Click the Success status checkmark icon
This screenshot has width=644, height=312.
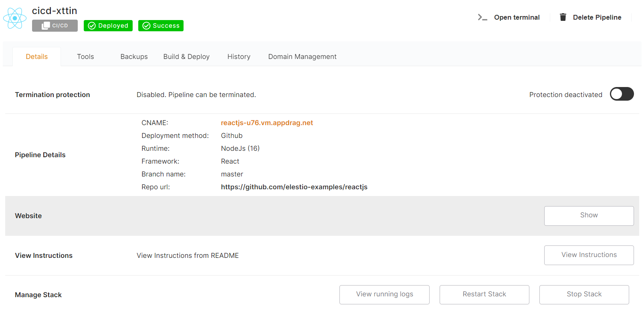point(146,26)
